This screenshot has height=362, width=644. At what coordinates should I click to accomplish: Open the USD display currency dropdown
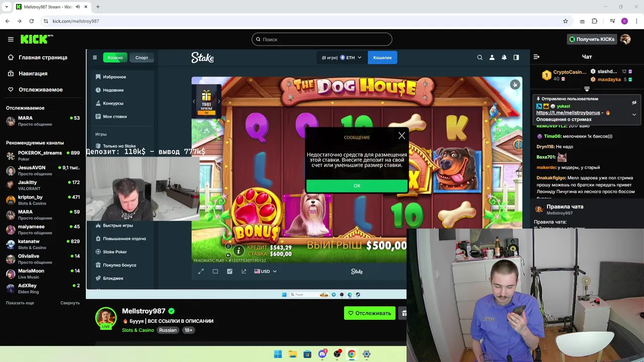click(x=265, y=271)
